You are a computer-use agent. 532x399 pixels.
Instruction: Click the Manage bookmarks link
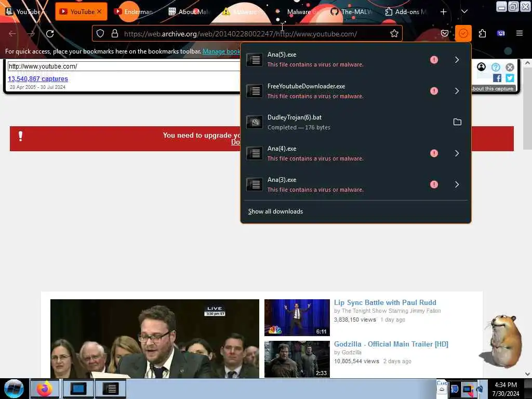click(221, 51)
